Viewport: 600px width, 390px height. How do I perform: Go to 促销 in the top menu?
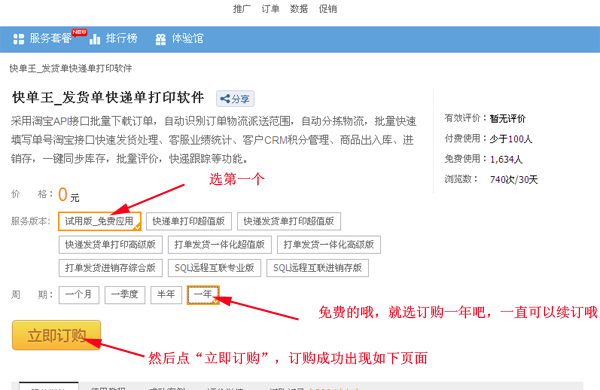[328, 8]
